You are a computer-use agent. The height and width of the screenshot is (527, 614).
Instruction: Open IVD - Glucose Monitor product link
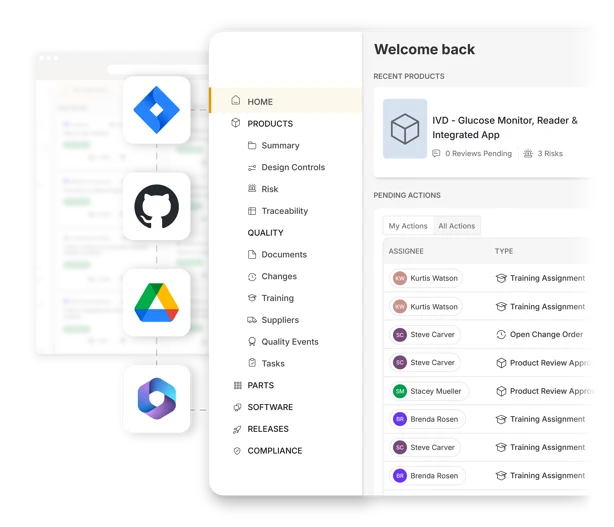(505, 127)
